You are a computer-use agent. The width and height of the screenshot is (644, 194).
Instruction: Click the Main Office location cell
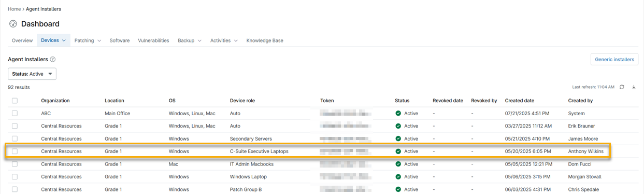point(117,113)
